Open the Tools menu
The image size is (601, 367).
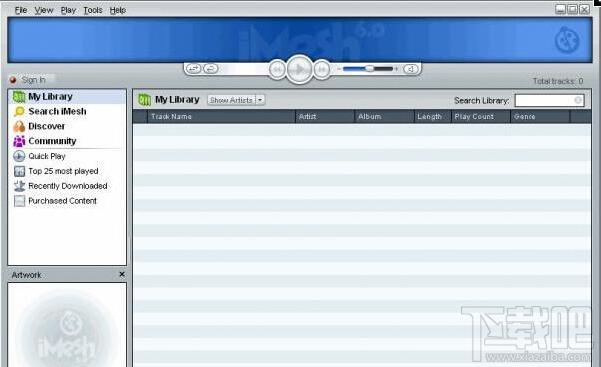tap(93, 10)
